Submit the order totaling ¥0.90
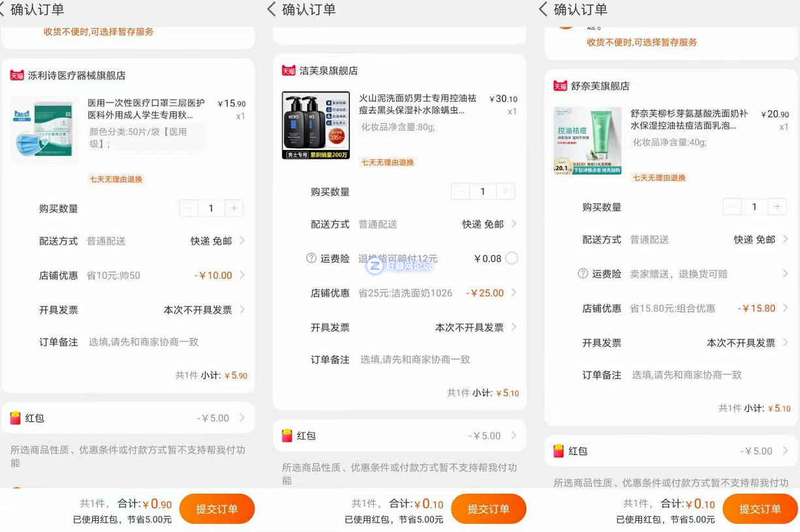Screen dimensions: 800x532 pos(217,509)
